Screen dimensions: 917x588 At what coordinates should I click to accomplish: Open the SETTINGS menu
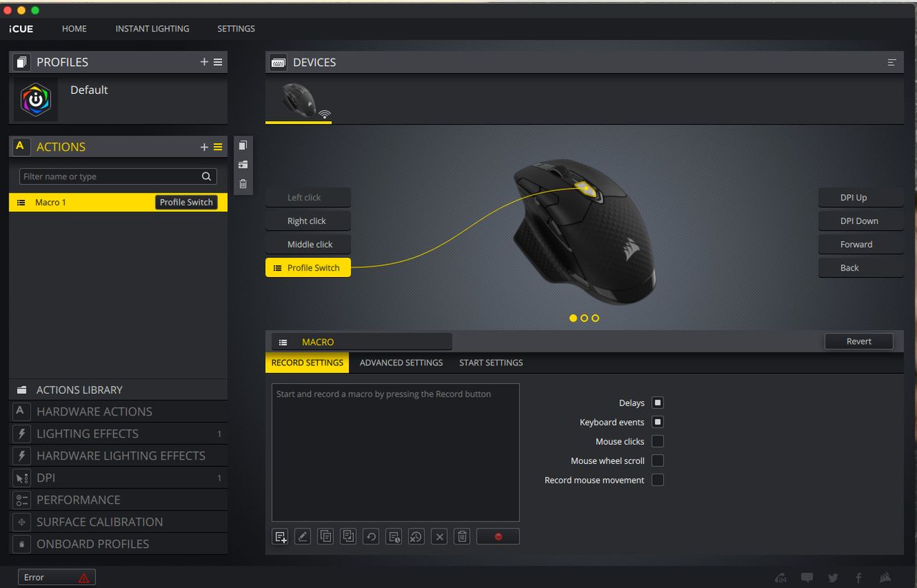tap(236, 29)
